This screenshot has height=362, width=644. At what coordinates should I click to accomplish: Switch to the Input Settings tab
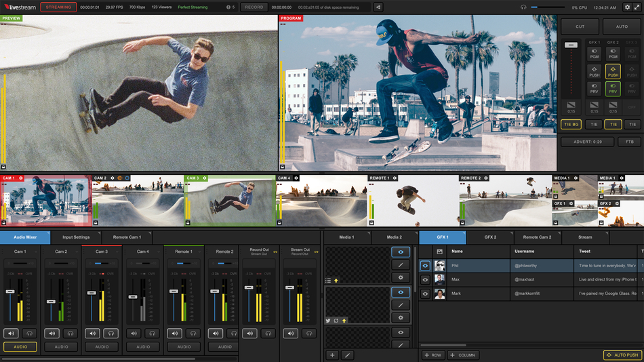[76, 237]
